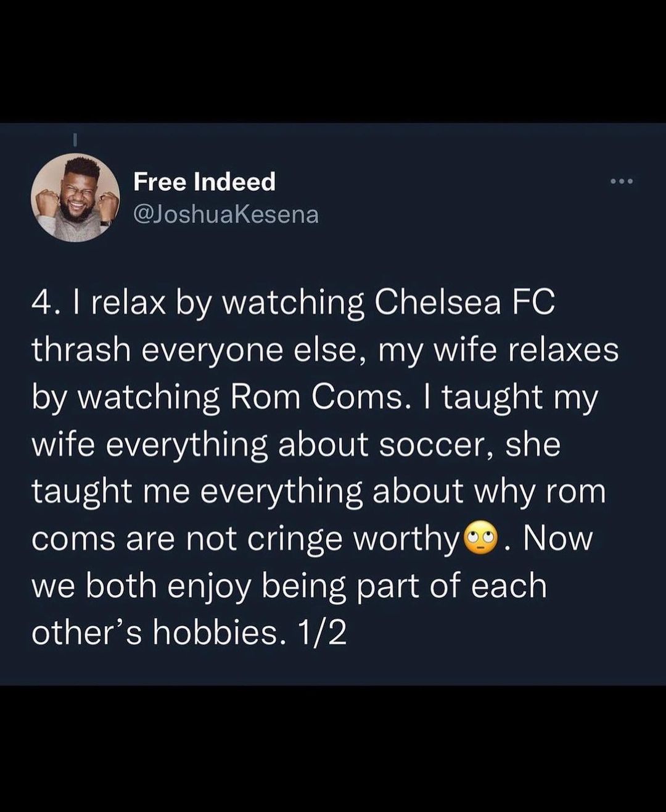Click the leading number "4." in tweet
666x812 pixels.
45,302
